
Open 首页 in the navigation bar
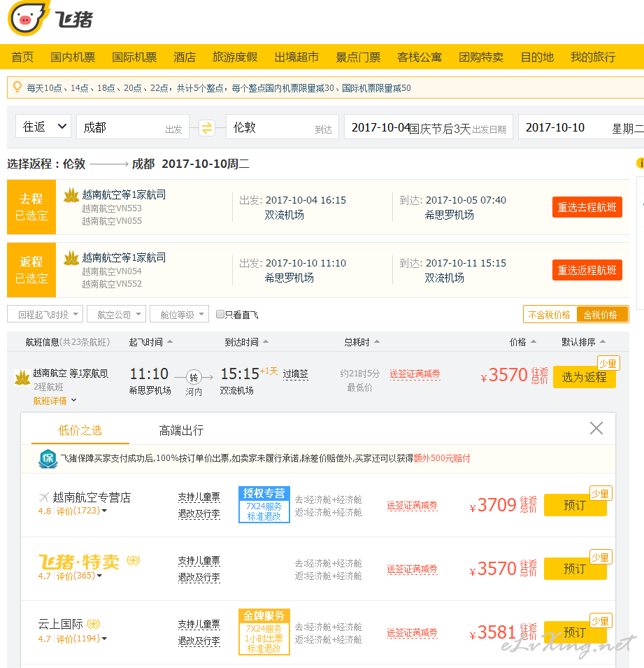[x=22, y=57]
